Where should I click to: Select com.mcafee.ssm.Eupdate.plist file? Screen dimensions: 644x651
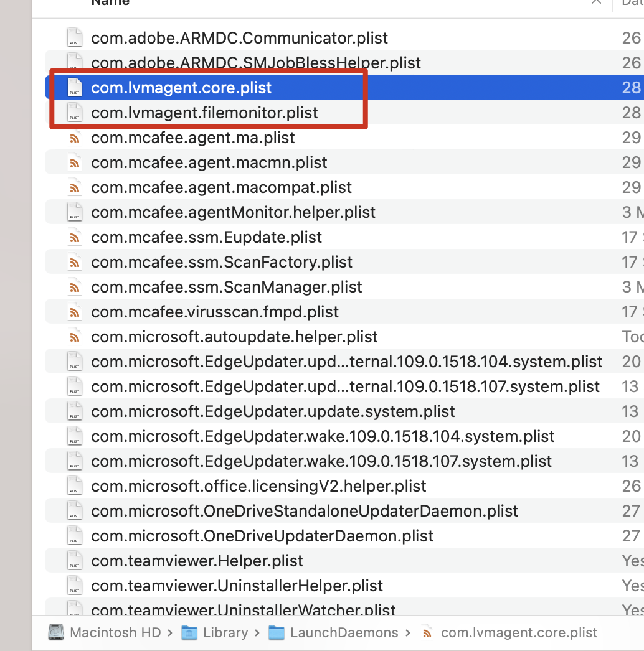coord(207,238)
